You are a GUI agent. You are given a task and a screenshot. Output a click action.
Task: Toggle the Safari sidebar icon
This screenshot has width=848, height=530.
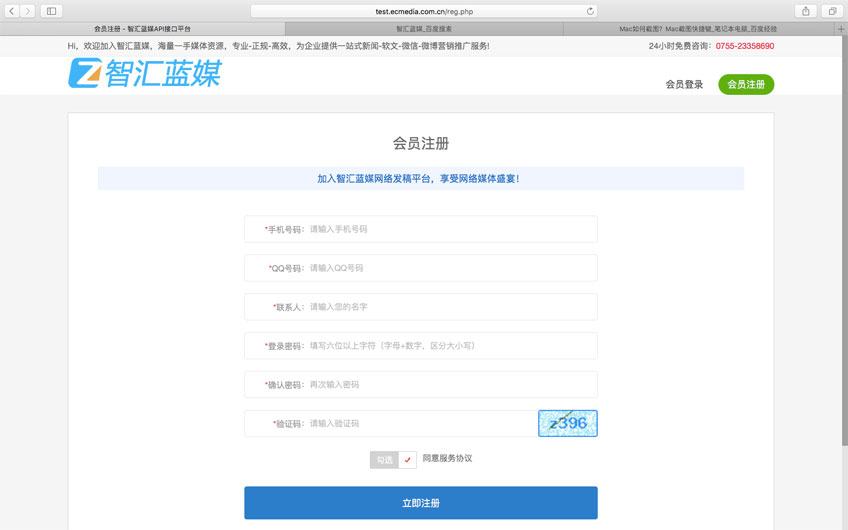(52, 11)
